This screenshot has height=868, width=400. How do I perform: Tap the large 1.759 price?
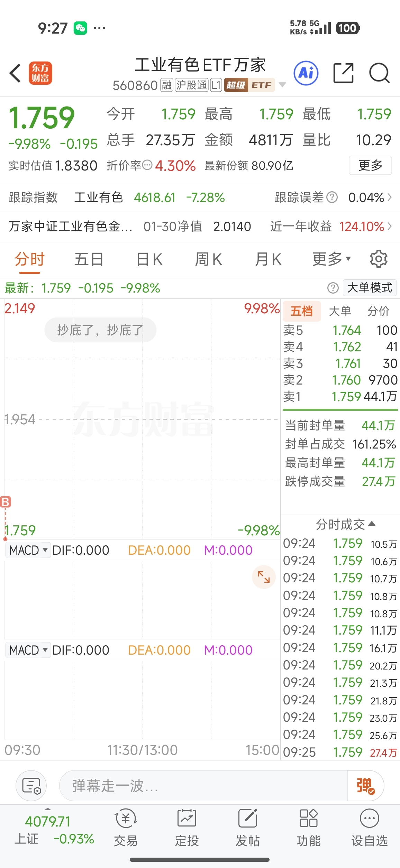pos(42,118)
